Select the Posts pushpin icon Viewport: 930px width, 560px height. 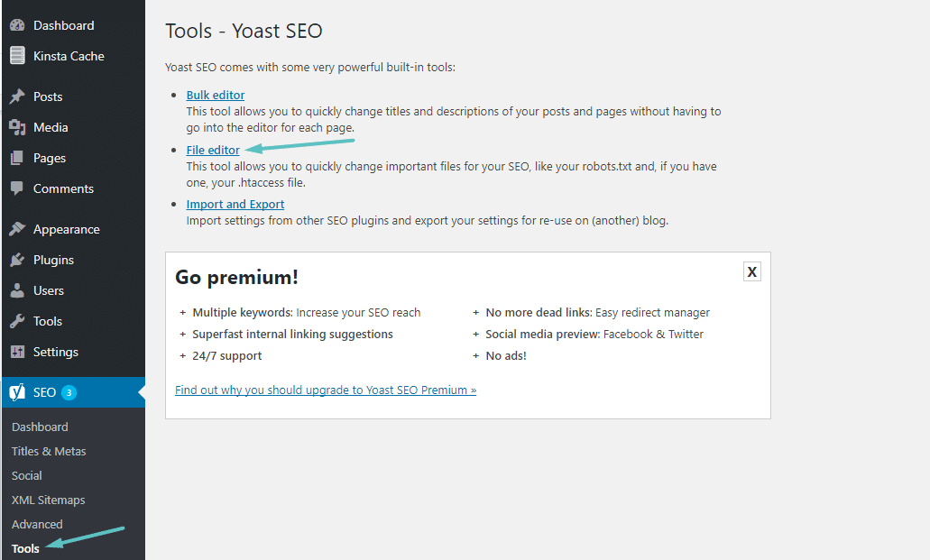pyautogui.click(x=19, y=96)
